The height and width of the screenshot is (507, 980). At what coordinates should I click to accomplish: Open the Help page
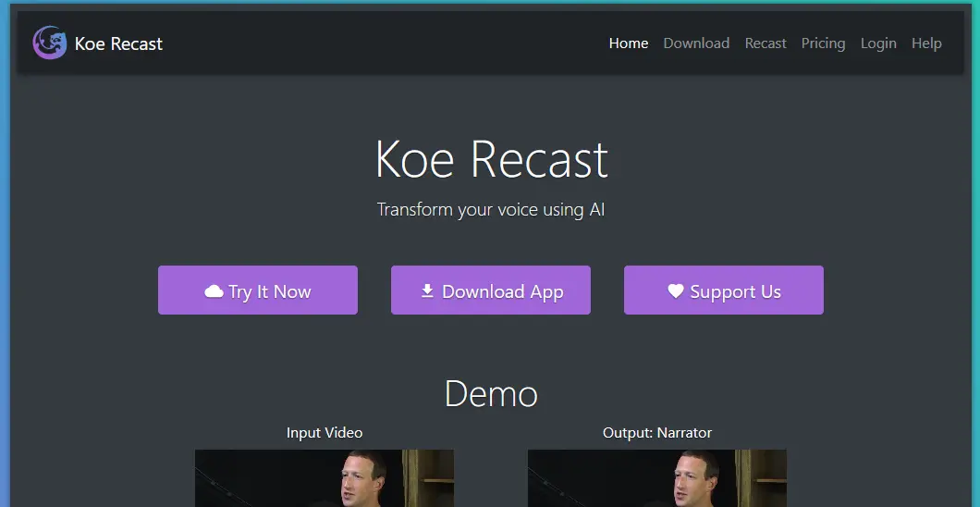[x=926, y=43]
